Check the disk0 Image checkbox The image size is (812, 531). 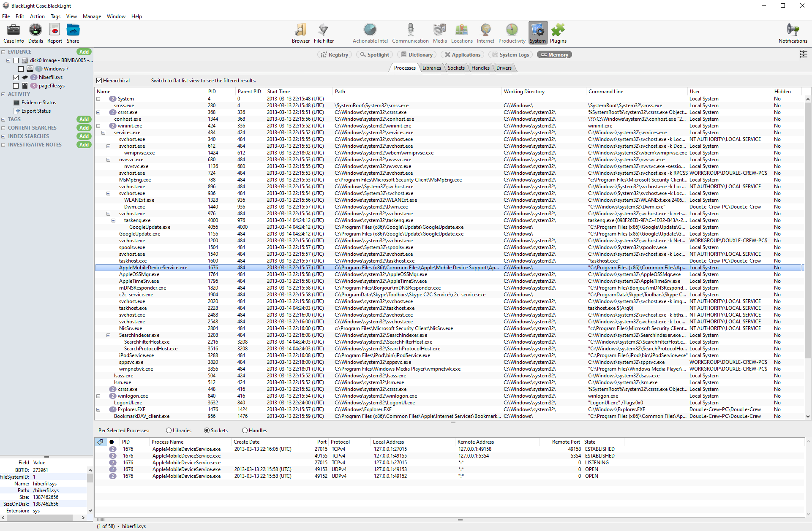16,60
